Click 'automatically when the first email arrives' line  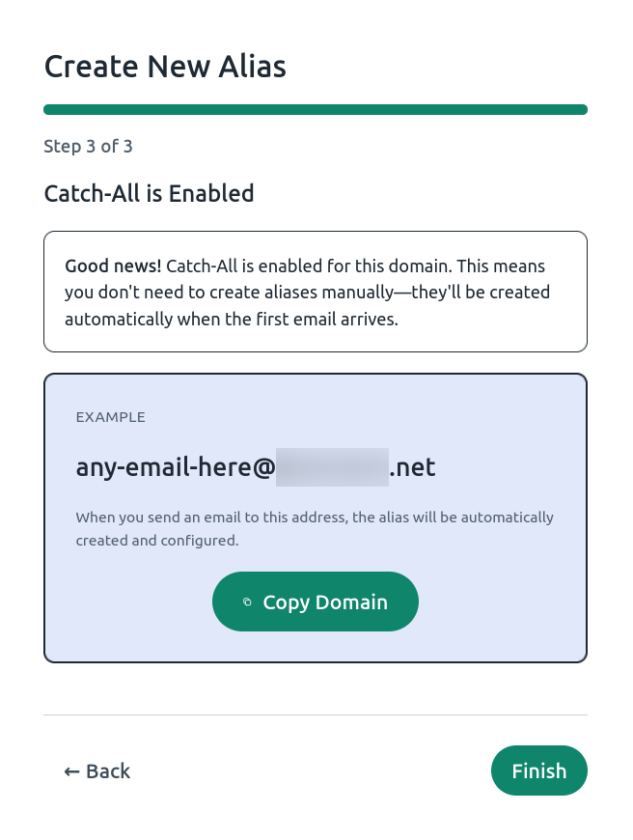tap(232, 320)
